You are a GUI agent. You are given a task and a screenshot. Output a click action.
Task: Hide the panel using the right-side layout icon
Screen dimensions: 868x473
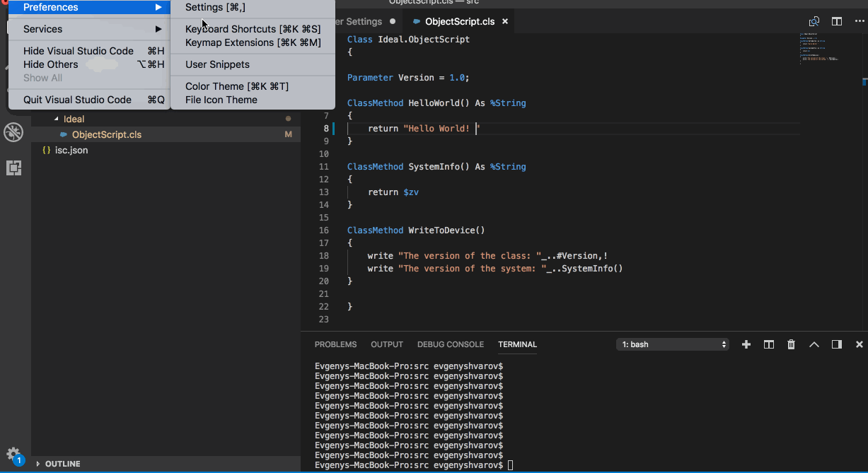pos(836,344)
